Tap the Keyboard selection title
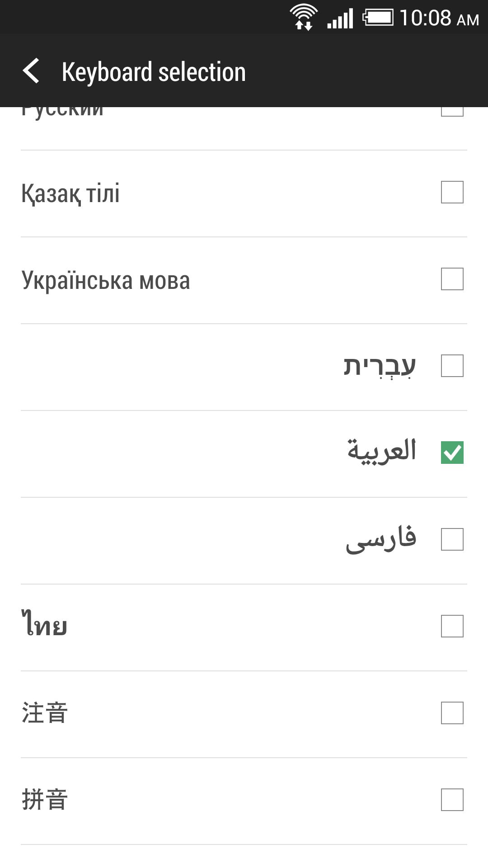The height and width of the screenshot is (868, 488). [154, 72]
